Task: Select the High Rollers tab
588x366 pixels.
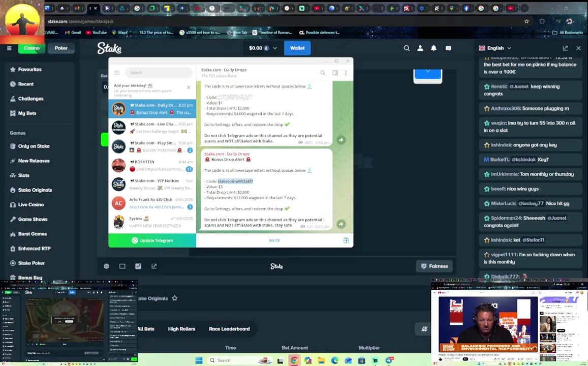Action: (181, 329)
